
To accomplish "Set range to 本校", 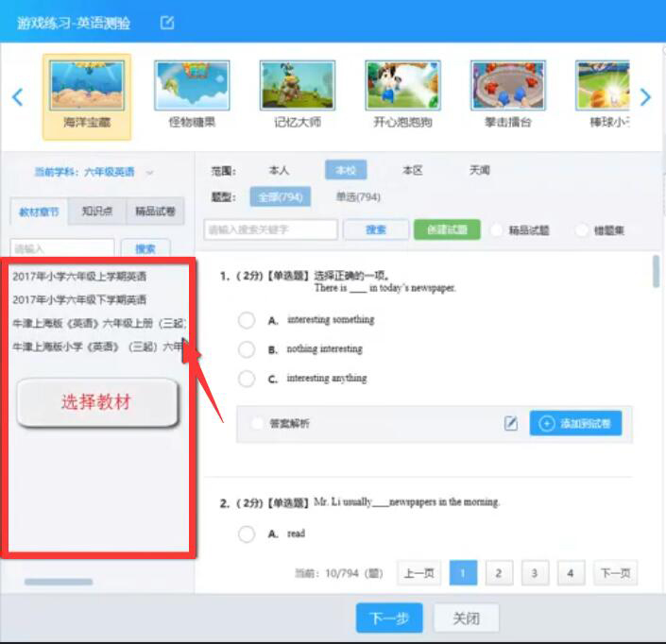I will click(346, 170).
